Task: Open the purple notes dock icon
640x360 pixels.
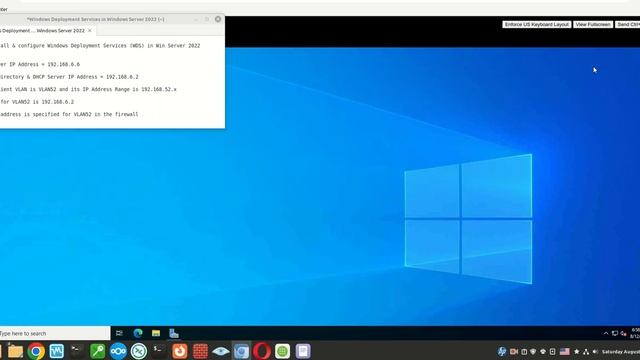Action: click(303, 351)
